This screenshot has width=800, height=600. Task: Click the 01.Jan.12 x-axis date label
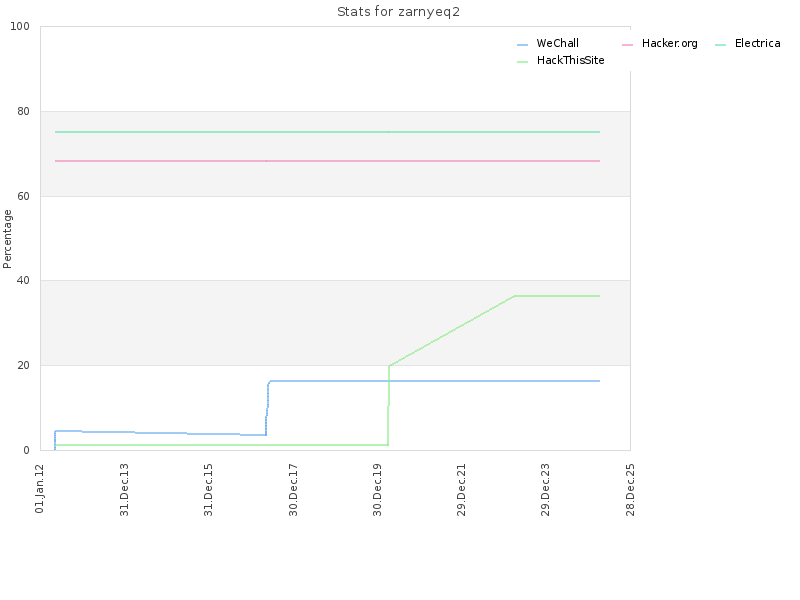coord(40,489)
